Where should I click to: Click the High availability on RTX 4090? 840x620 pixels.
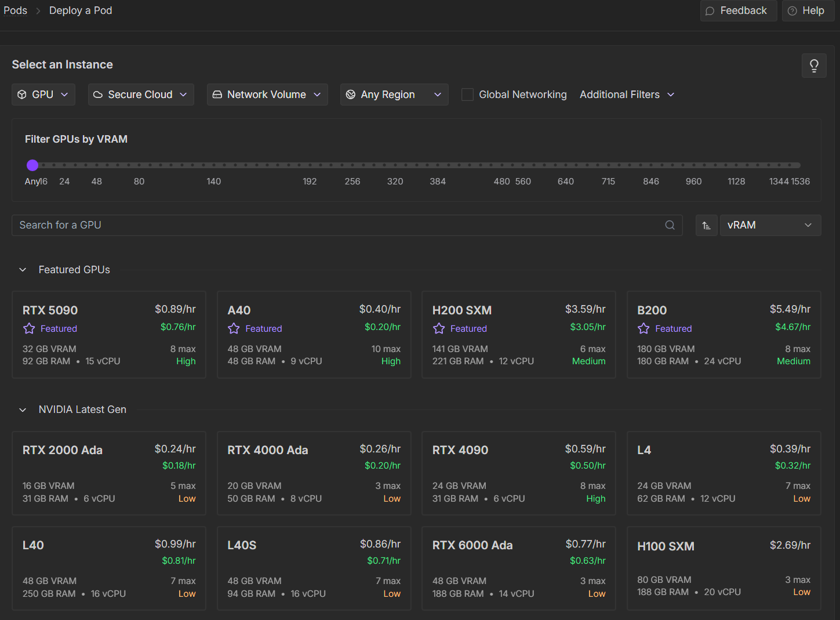tap(596, 499)
